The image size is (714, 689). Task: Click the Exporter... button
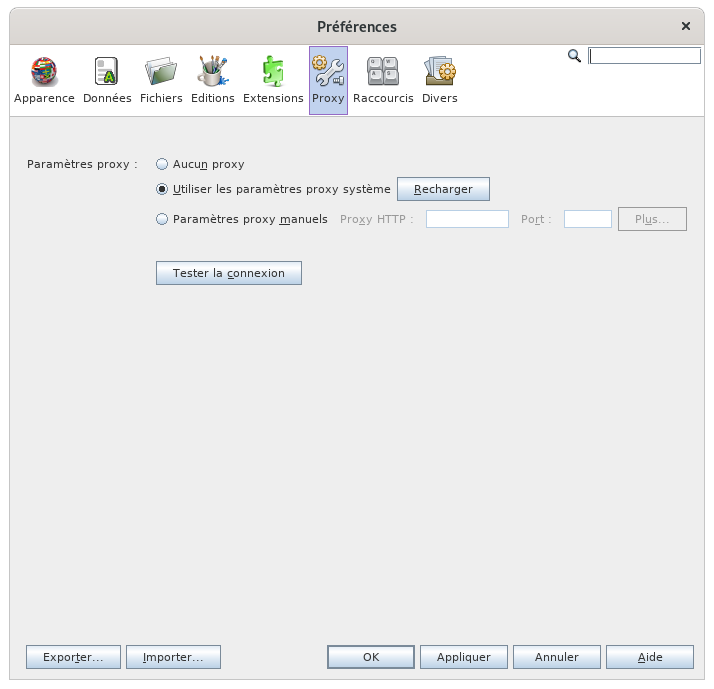point(73,657)
